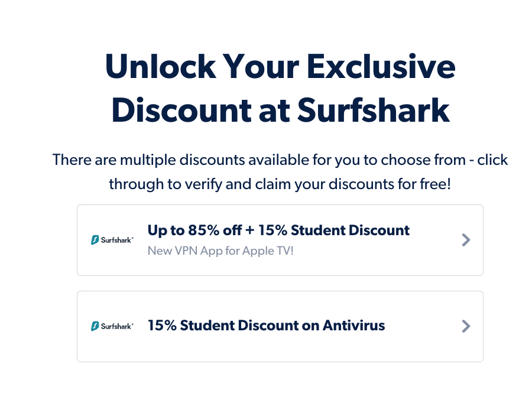This screenshot has width=532, height=403.
Task: Click the "Discount at Surfshark" heading line
Action: [280, 109]
